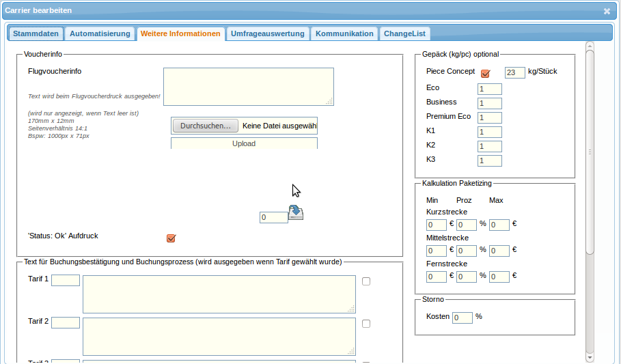Click the Durchsuchen file browse button
This screenshot has width=621, height=364.
[x=205, y=126]
